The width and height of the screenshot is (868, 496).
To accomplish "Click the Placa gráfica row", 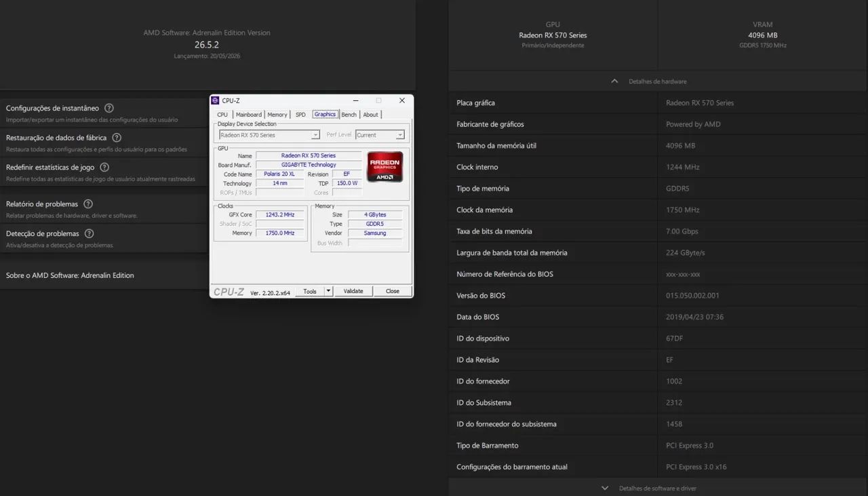I will pyautogui.click(x=658, y=103).
